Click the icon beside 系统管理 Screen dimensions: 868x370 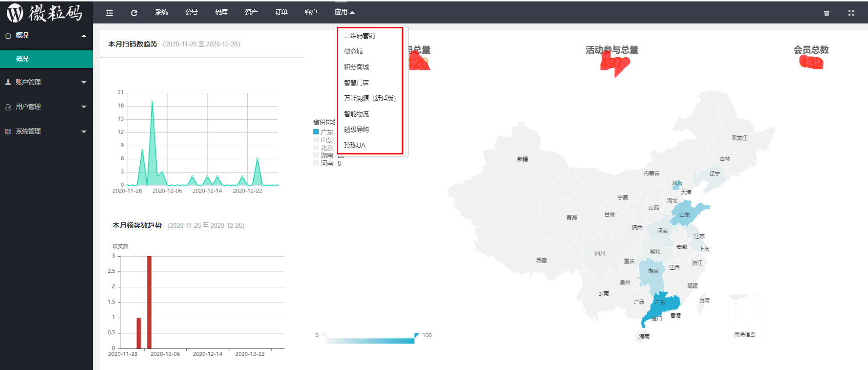[8, 131]
